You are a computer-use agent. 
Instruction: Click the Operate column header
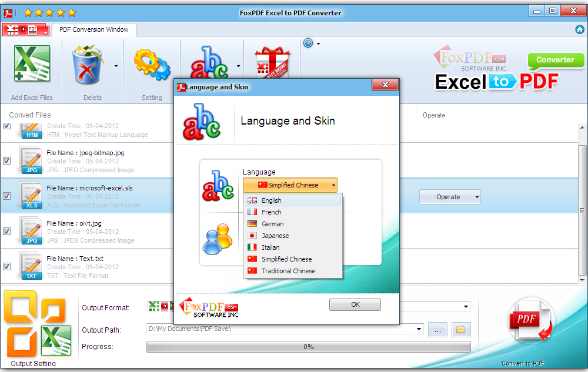[434, 115]
